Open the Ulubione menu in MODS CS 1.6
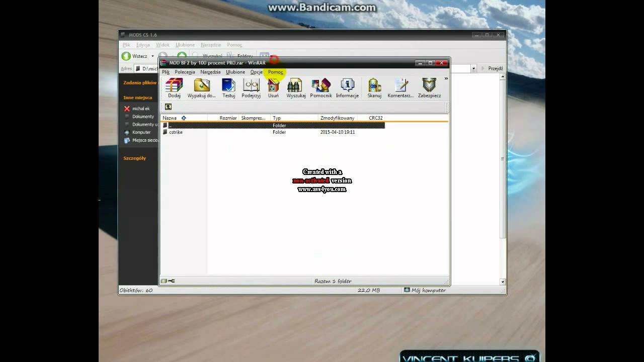Image resolution: width=644 pixels, height=362 pixels. click(185, 45)
